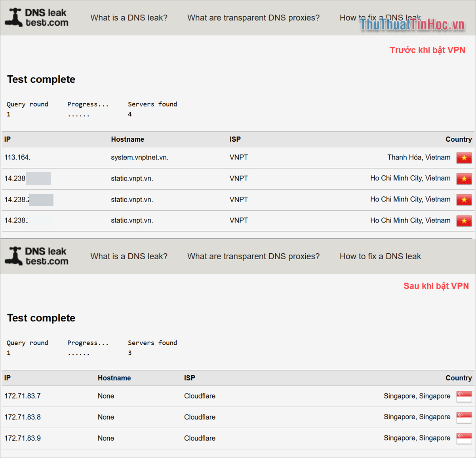This screenshot has width=476, height=458.
Task: Click Cloudflare in the 172.71.83.9 row
Action: 200,438
